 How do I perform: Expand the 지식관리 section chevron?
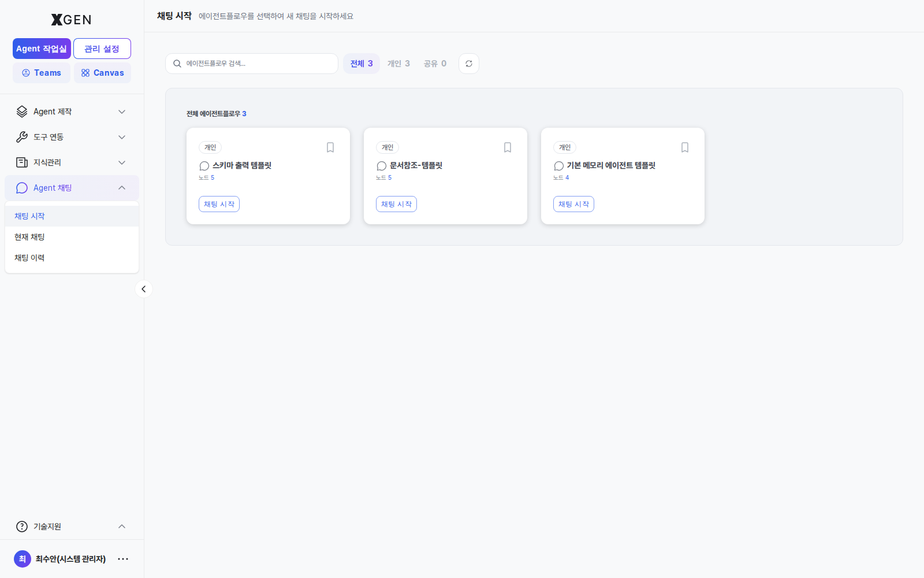pyautogui.click(x=122, y=162)
